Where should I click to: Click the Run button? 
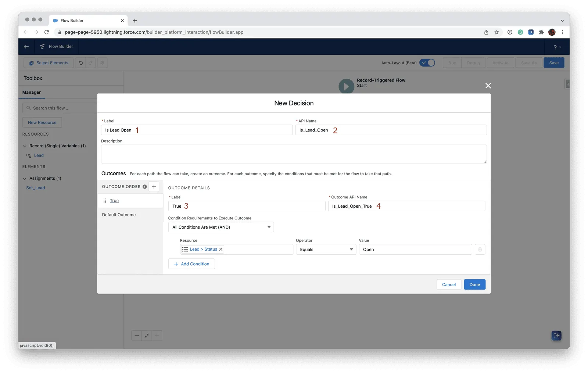(452, 63)
